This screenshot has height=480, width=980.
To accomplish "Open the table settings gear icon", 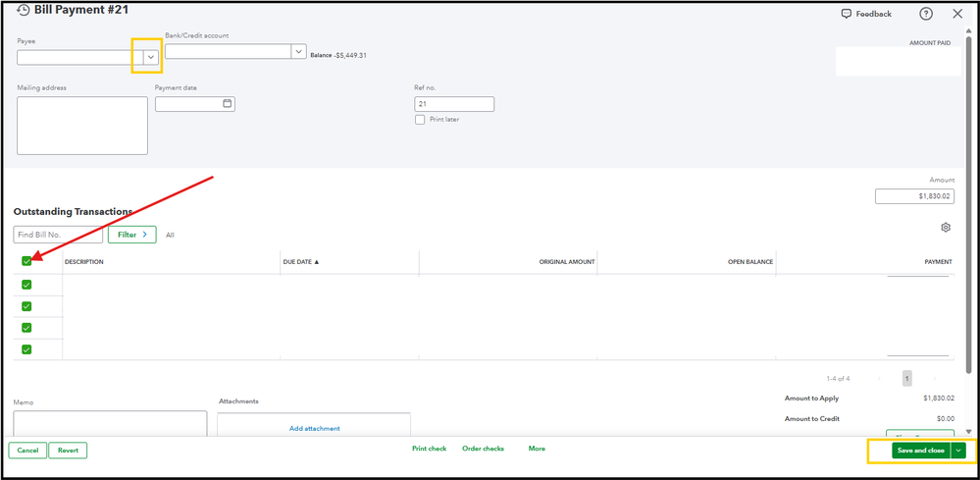I will coord(946,228).
